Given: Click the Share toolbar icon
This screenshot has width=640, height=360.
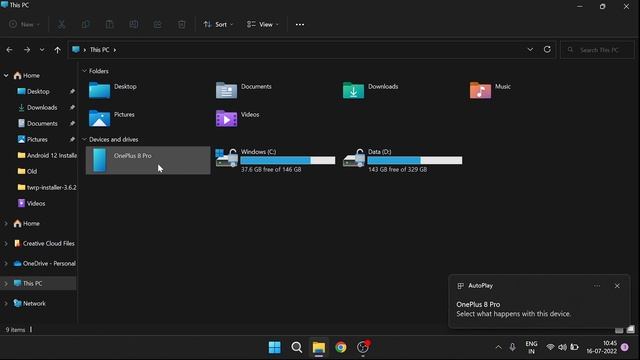Looking at the screenshot, I should point(158,24).
